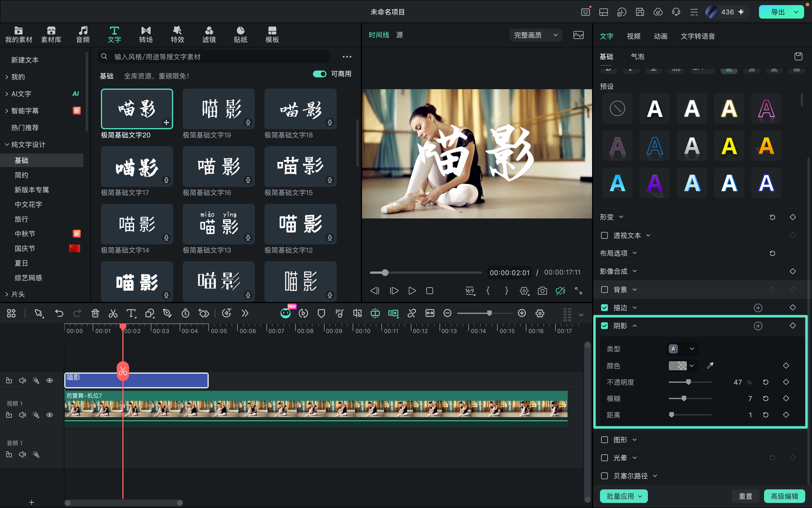812x508 pixels.
Task: Open the 批量应用 dropdown button
Action: [x=624, y=496]
